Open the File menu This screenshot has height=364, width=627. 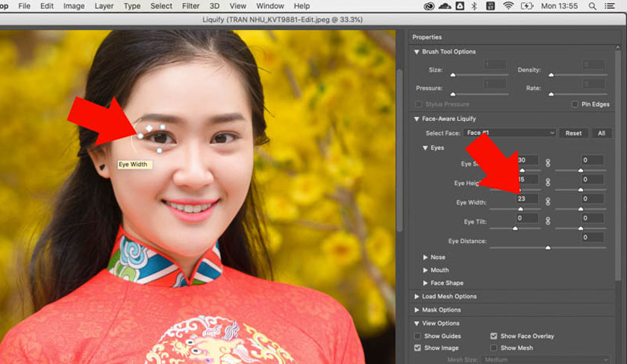pyautogui.click(x=25, y=6)
